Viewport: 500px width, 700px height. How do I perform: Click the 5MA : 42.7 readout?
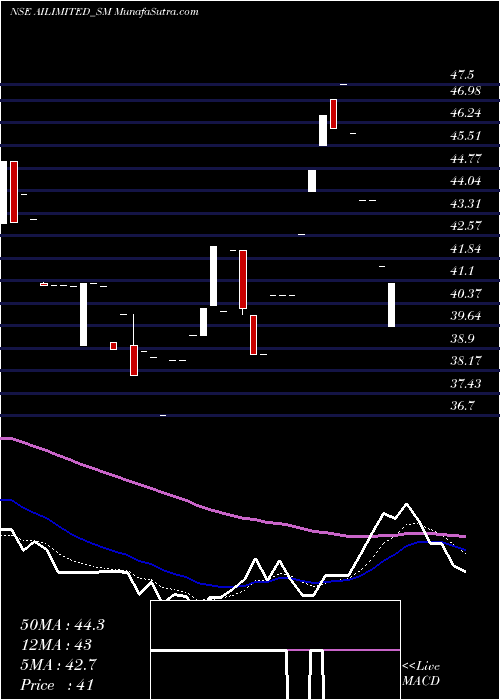pos(59,665)
